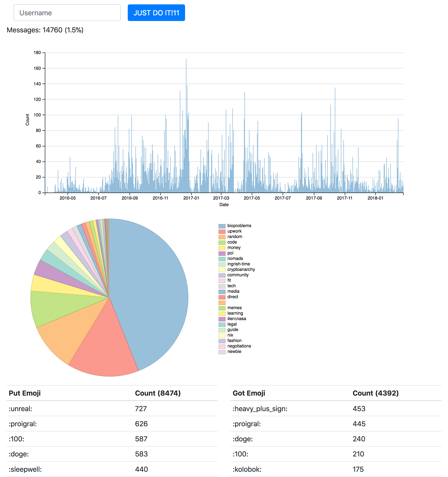Click the йеrслава legend label
Image resolution: width=448 pixels, height=477 pixels.
point(236,319)
